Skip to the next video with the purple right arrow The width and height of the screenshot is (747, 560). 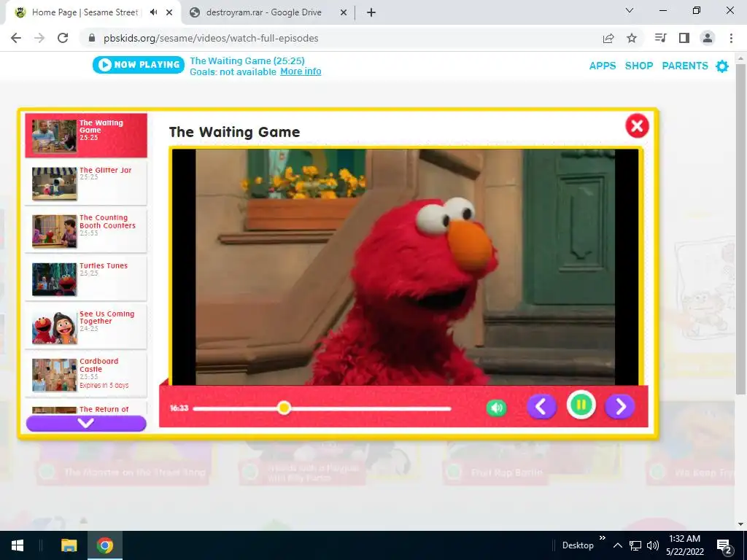tap(619, 407)
